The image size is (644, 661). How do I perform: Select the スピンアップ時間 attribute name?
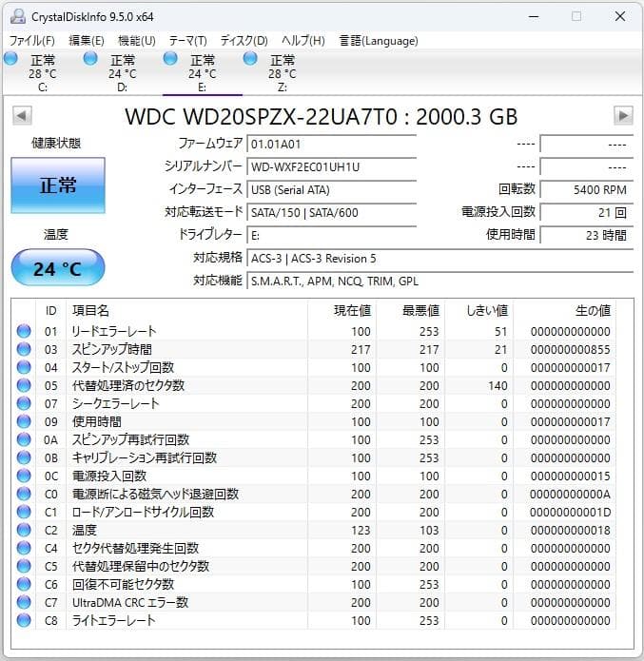[x=111, y=349]
